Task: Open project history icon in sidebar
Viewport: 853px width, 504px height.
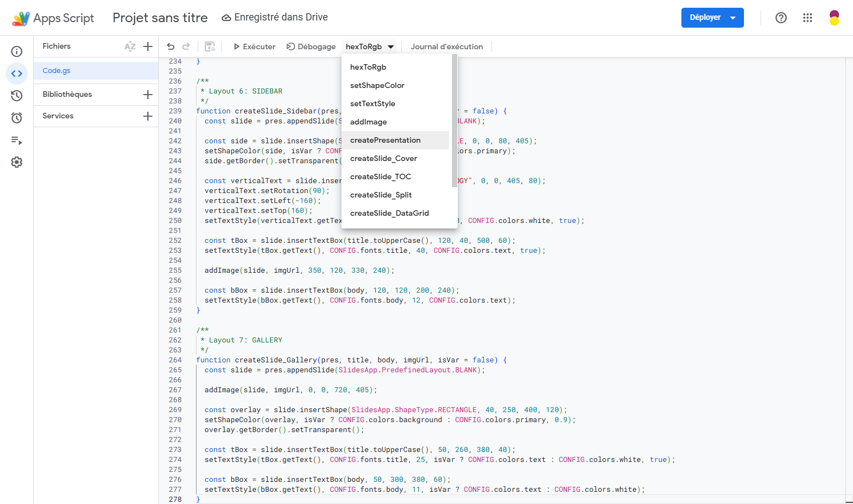Action: coord(17,96)
